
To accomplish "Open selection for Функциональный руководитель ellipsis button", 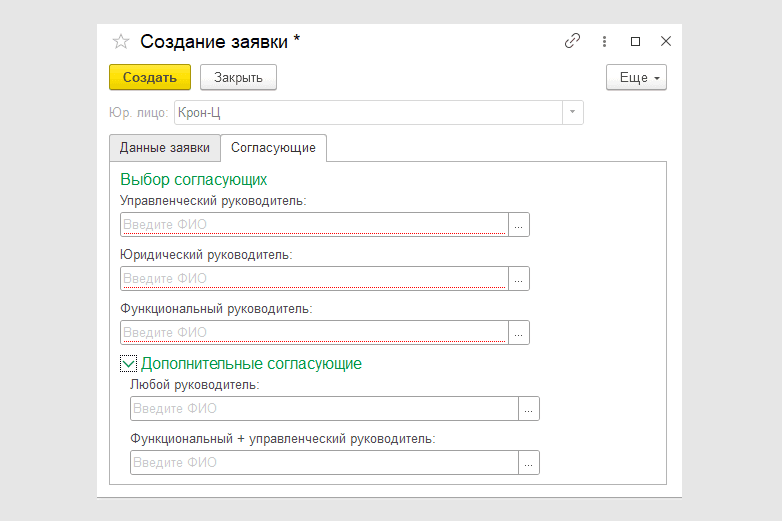I will pyautogui.click(x=519, y=333).
